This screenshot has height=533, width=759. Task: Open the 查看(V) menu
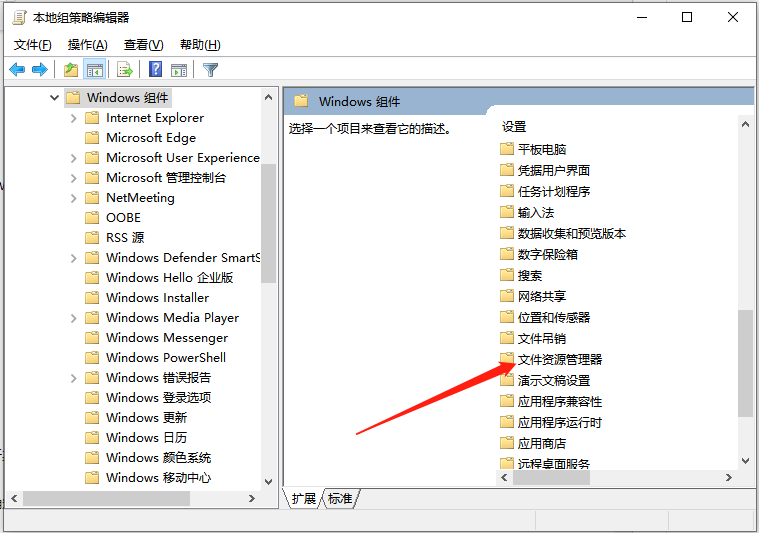[x=144, y=45]
